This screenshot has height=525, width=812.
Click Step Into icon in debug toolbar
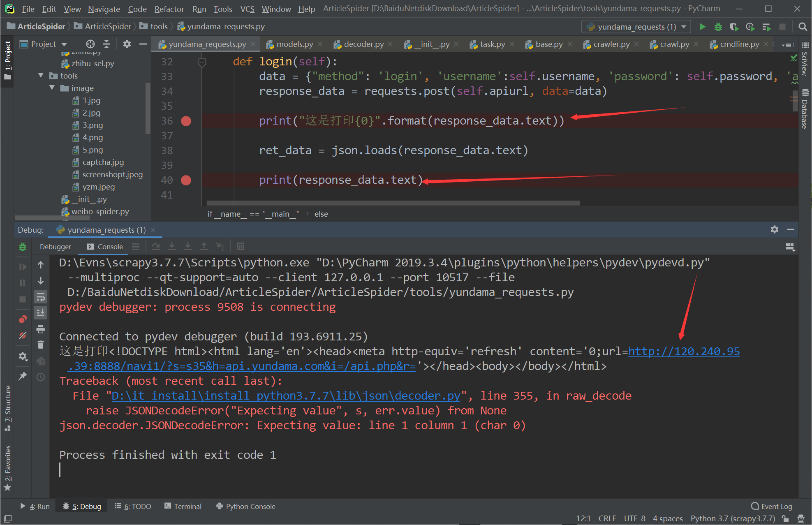pos(172,246)
